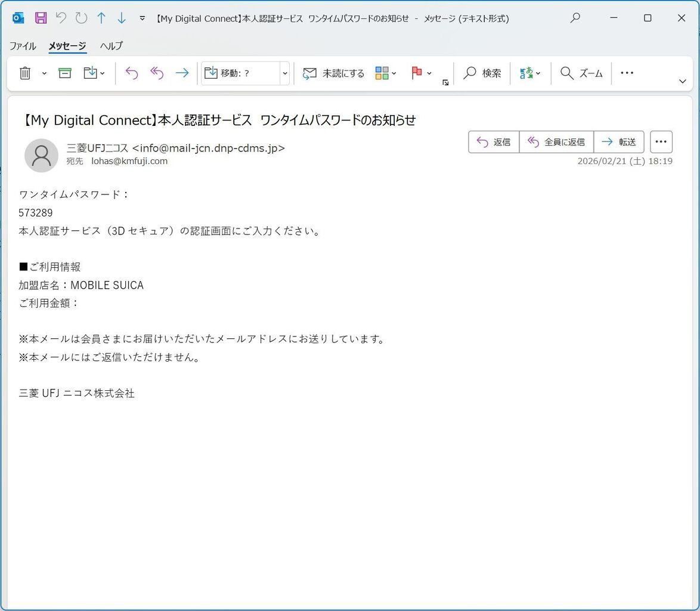700x611 pixels.
Task: Reply all using the ribbon double arrow
Action: [157, 73]
